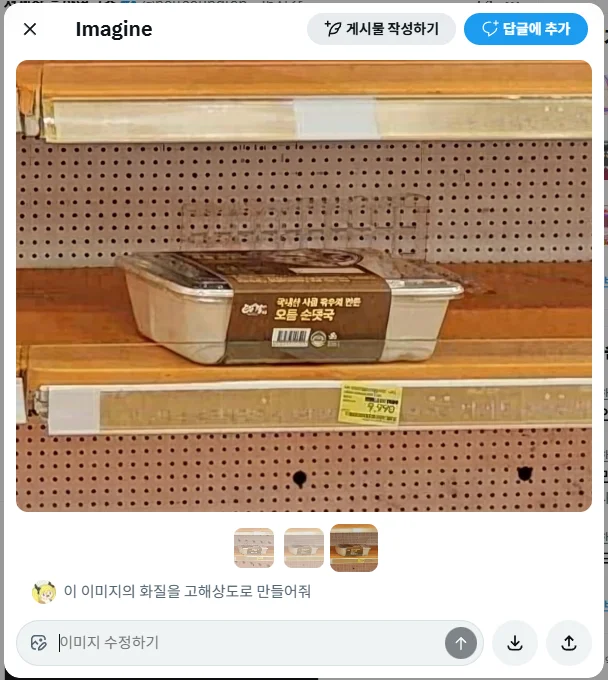Click the speech bubble icon in 답글에 추가
The height and width of the screenshot is (680, 608).
click(490, 29)
